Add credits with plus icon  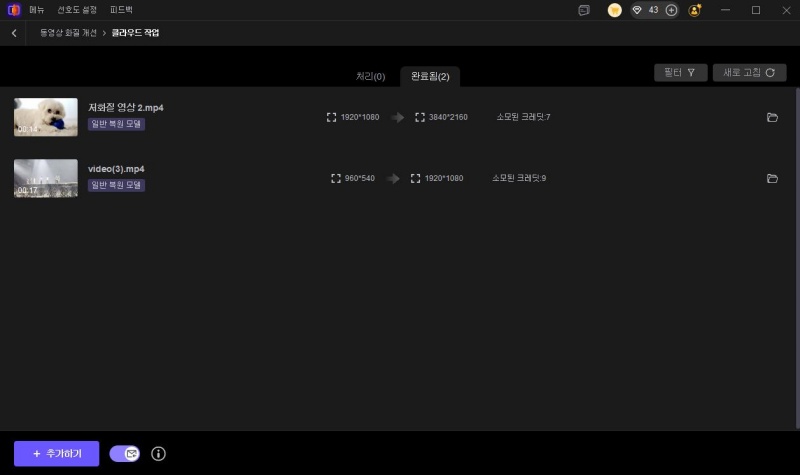coord(671,10)
